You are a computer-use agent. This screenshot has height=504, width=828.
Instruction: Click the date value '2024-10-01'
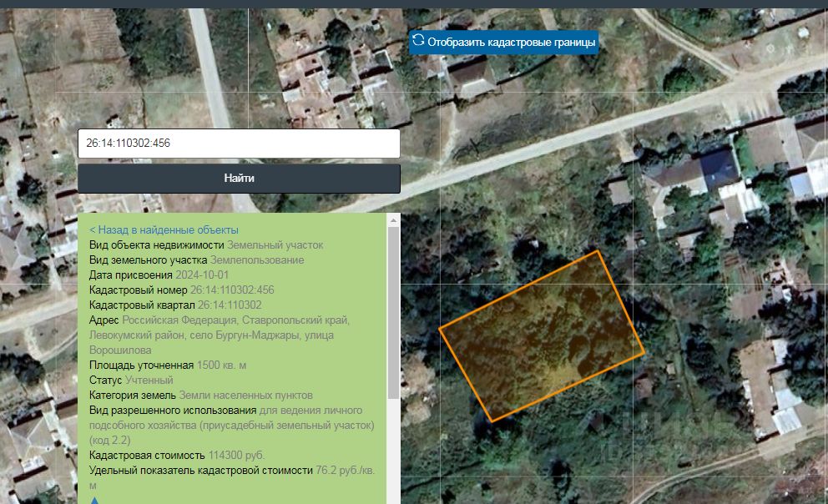point(202,275)
